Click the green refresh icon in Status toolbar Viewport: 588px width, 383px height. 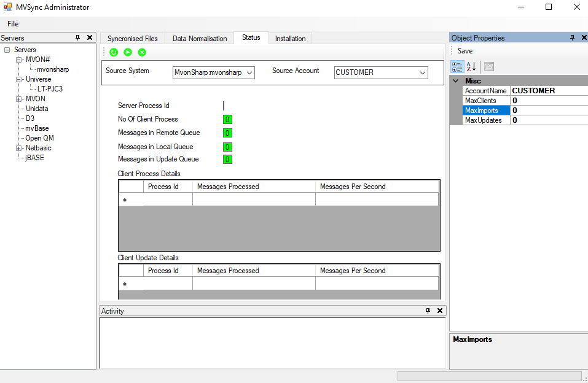[114, 53]
